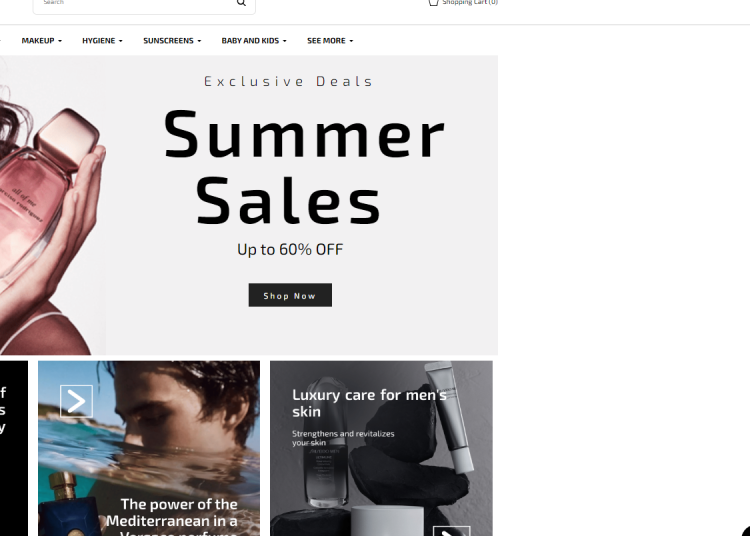Click the Shiseido Men bottle in banner

pyautogui.click(x=327, y=442)
